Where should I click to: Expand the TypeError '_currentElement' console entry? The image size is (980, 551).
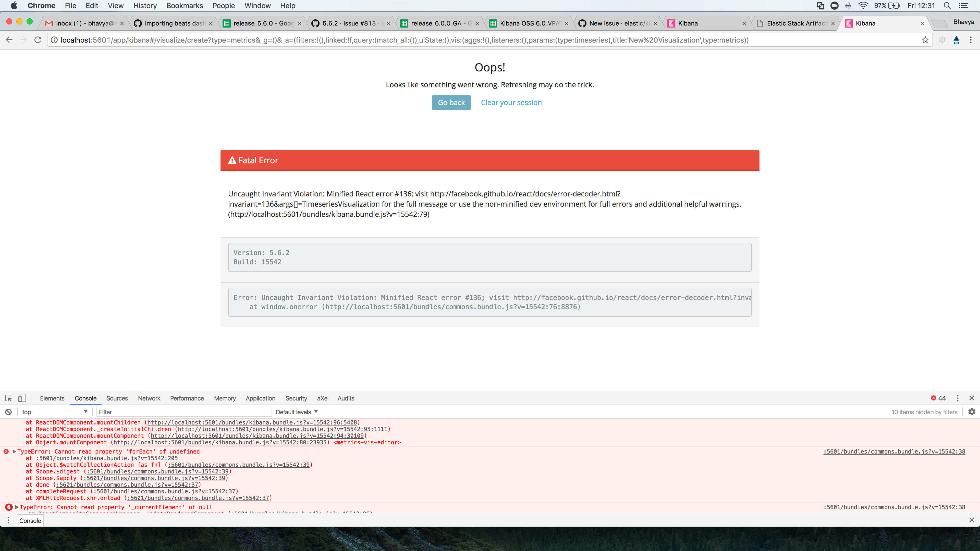[x=16, y=507]
